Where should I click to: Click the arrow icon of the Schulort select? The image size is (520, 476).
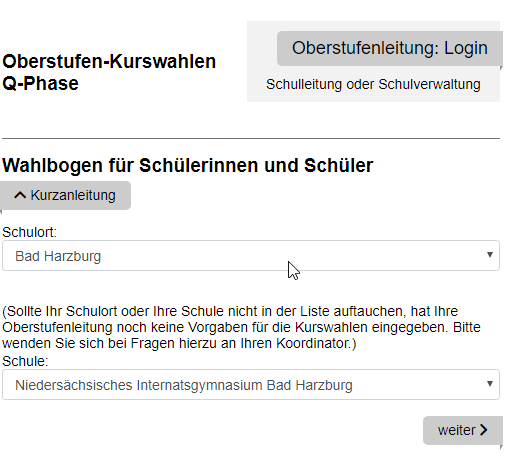coord(490,255)
